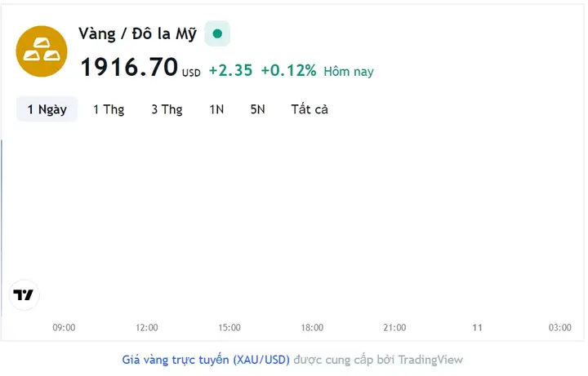Show the Tất cả full range

point(310,109)
